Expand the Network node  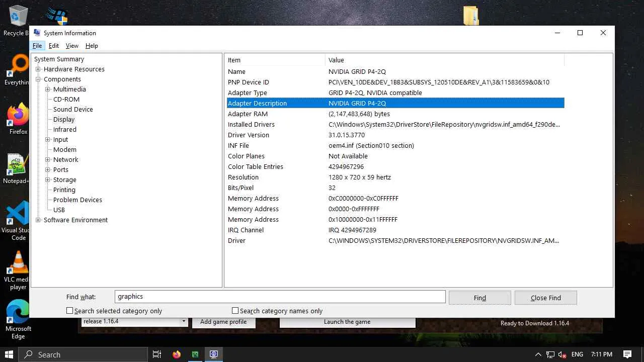click(48, 160)
